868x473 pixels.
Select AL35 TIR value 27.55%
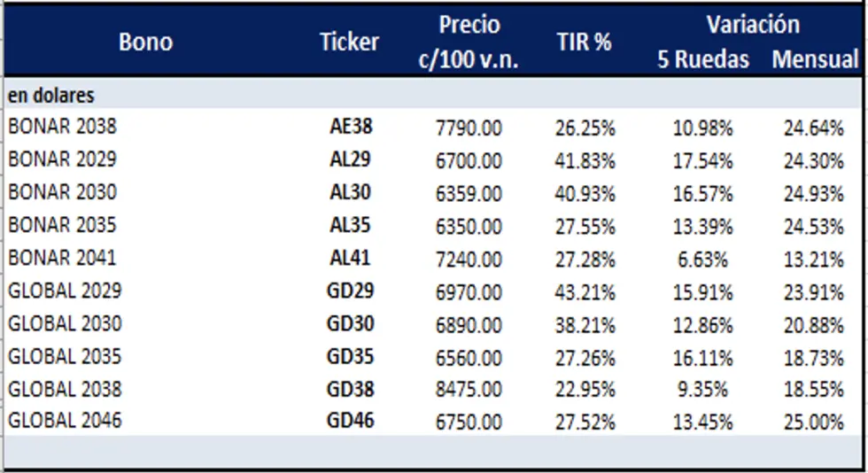(x=585, y=227)
